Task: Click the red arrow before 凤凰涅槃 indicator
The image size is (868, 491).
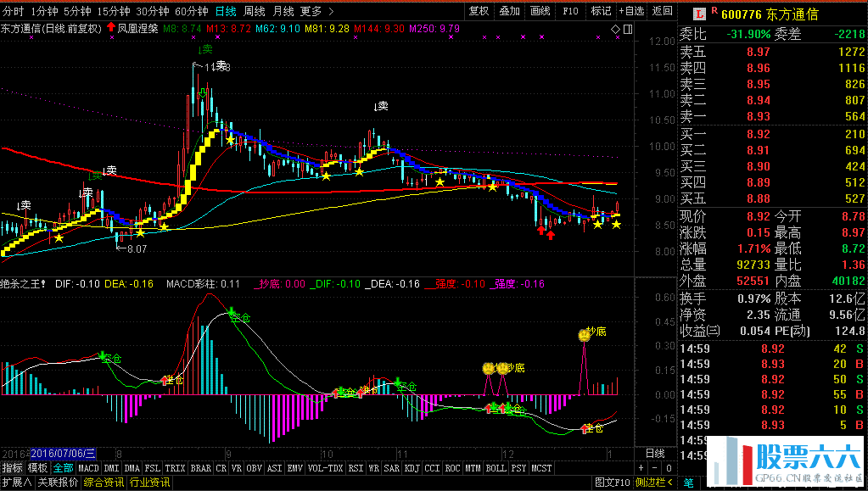Action: [x=110, y=28]
